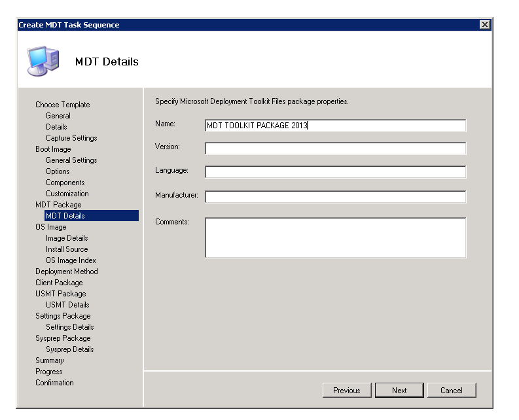Close the Create MDT Task Sequence dialog

484,25
